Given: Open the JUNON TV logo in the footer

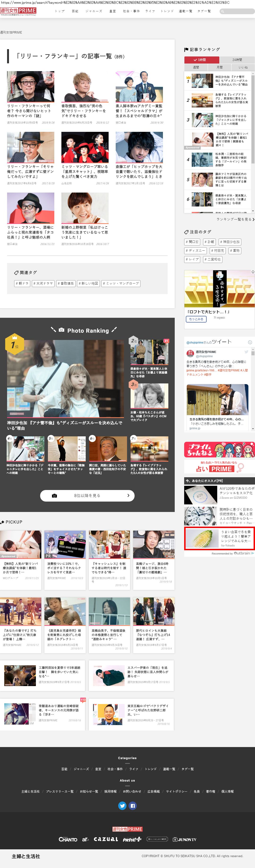Looking at the screenshot, I should pyautogui.click(x=184, y=839).
